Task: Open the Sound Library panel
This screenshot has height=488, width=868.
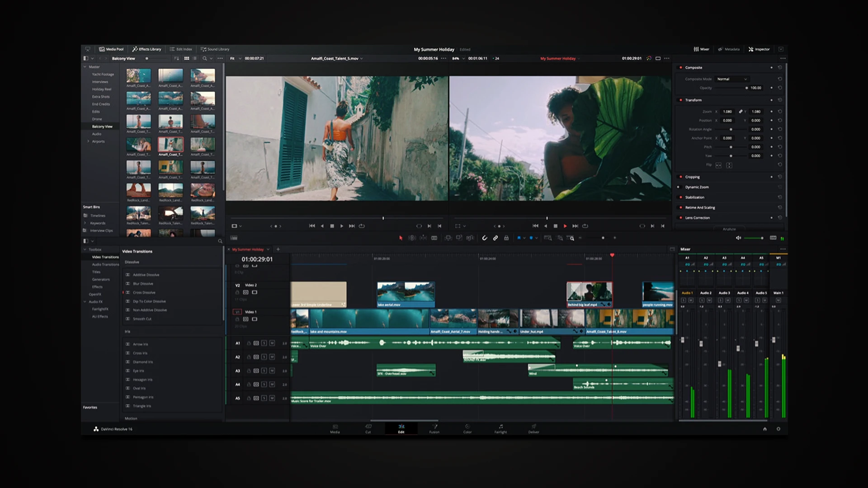Action: pos(215,49)
